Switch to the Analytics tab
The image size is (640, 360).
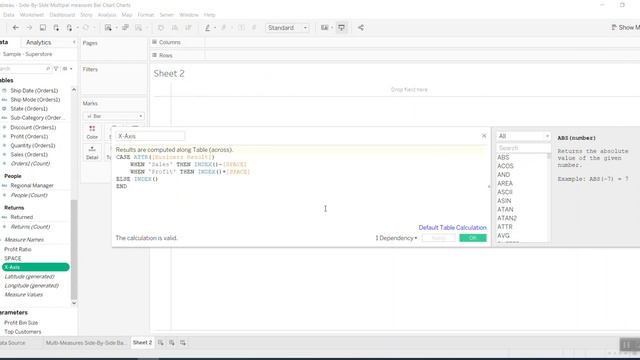38,42
